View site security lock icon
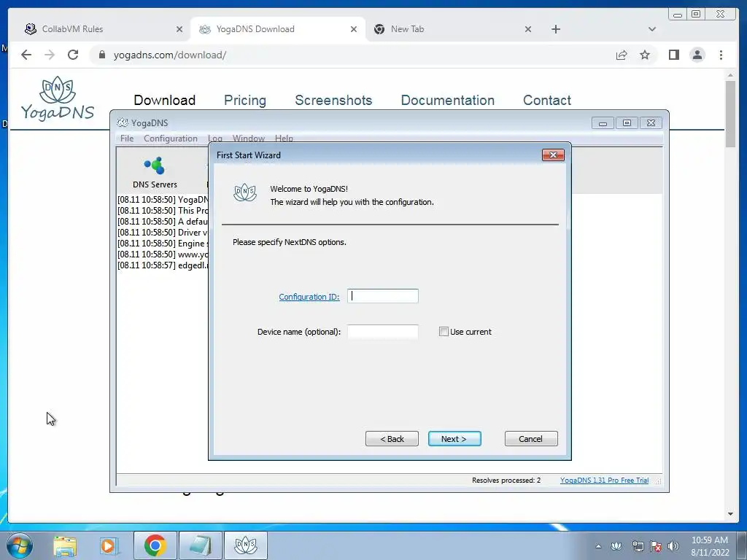The width and height of the screenshot is (747, 560). point(101,55)
